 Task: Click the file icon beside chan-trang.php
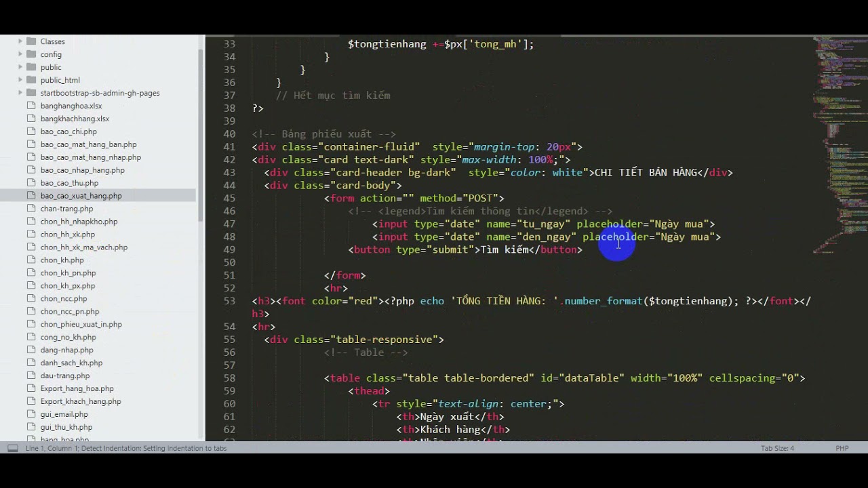pyautogui.click(x=31, y=209)
